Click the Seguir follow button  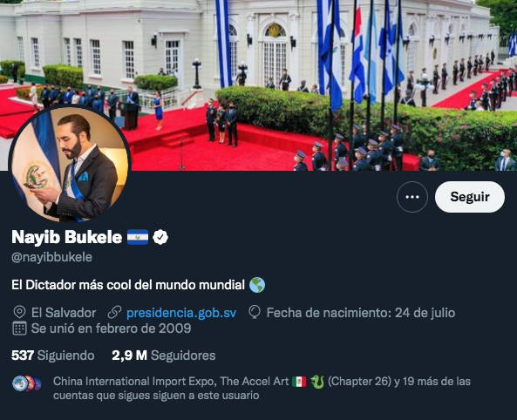coord(470,197)
